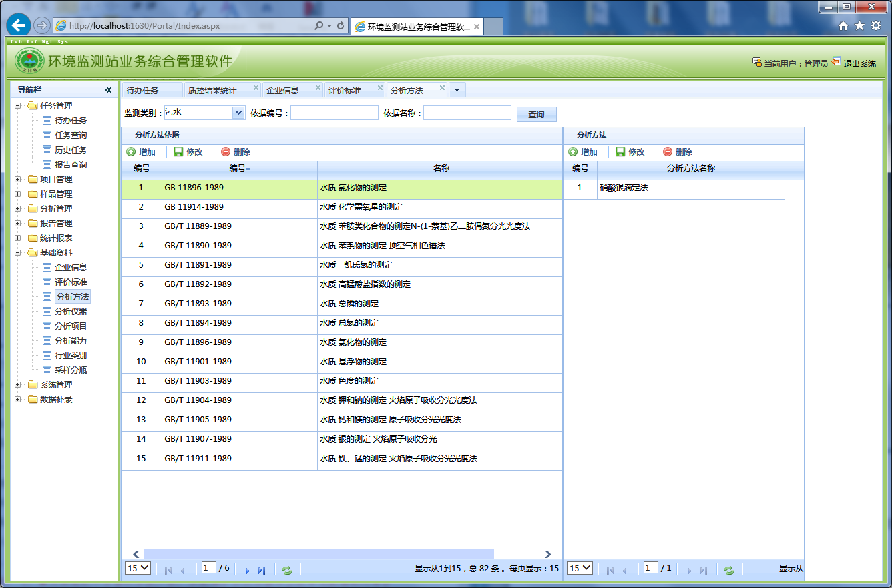Open the 监测类别 dropdown
Image resolution: width=892 pixels, height=588 pixels.
coord(238,113)
